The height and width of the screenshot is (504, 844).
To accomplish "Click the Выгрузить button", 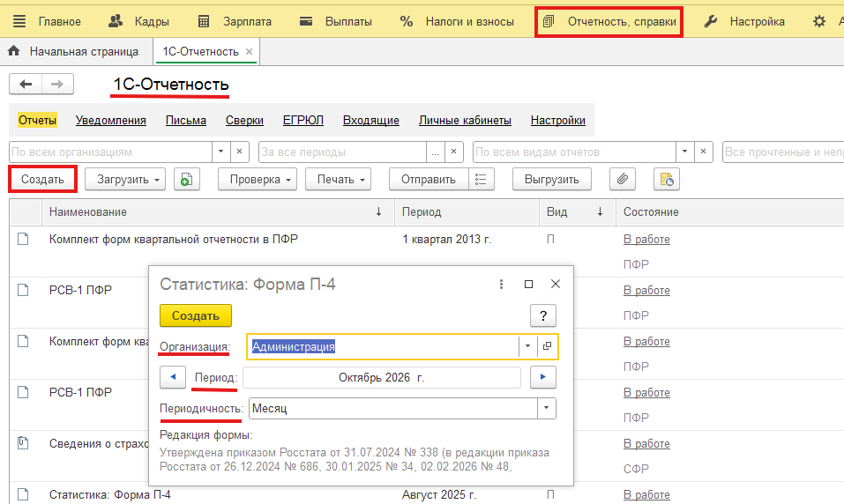I will tap(552, 180).
